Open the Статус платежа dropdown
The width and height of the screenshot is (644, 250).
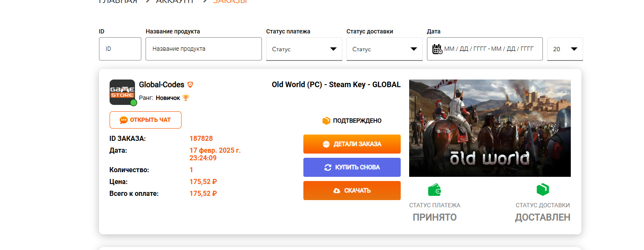click(x=304, y=49)
